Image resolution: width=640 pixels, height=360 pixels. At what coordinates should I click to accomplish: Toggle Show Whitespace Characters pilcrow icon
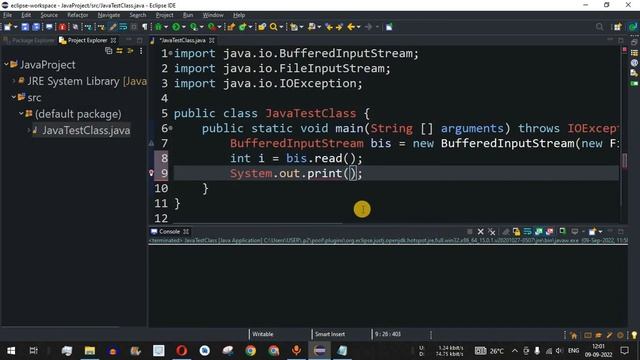[x=144, y=27]
